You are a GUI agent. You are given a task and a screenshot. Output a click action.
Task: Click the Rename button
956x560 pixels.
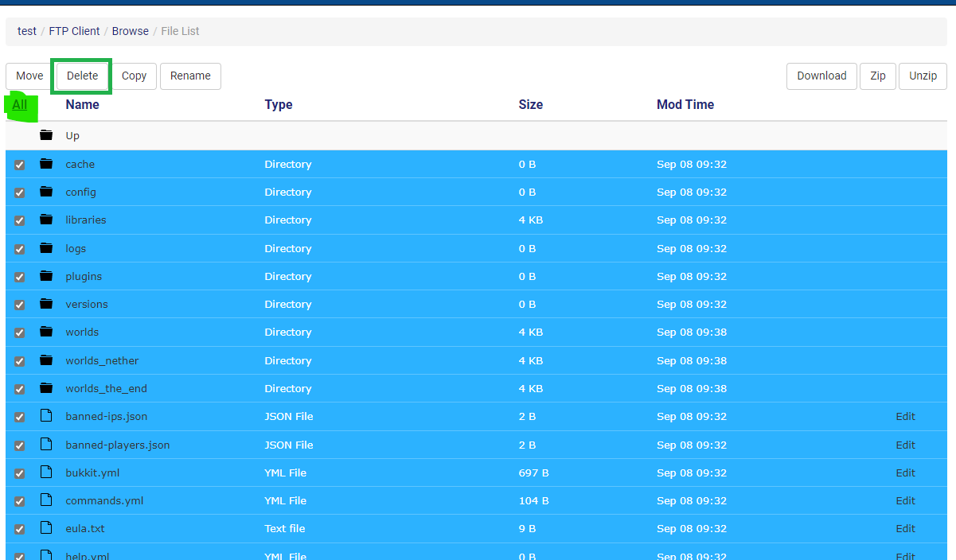pos(190,76)
